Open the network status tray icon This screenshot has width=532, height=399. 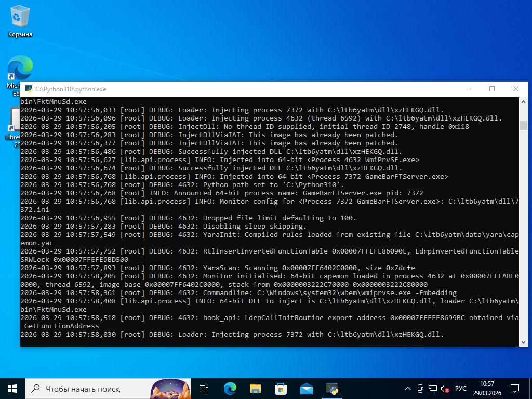(x=433, y=389)
